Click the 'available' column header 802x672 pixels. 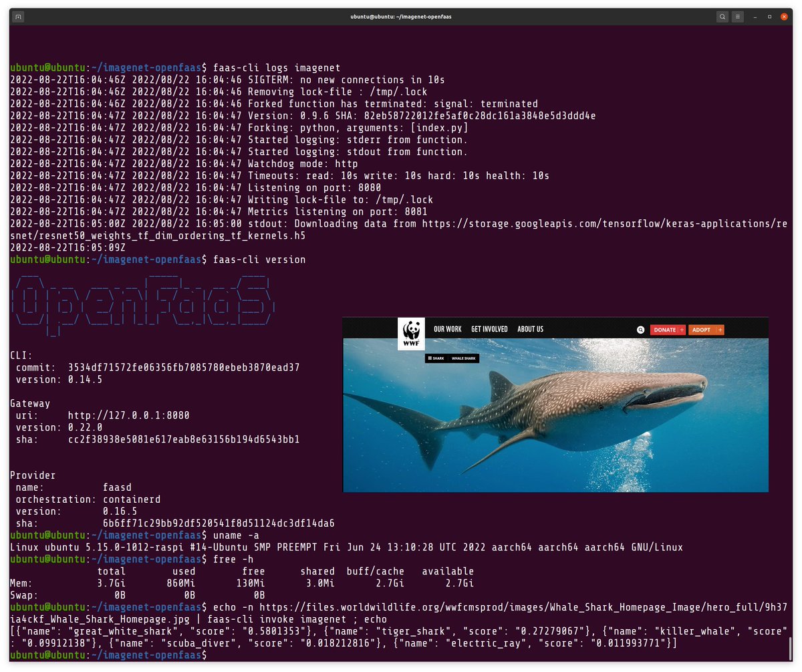pyautogui.click(x=448, y=572)
